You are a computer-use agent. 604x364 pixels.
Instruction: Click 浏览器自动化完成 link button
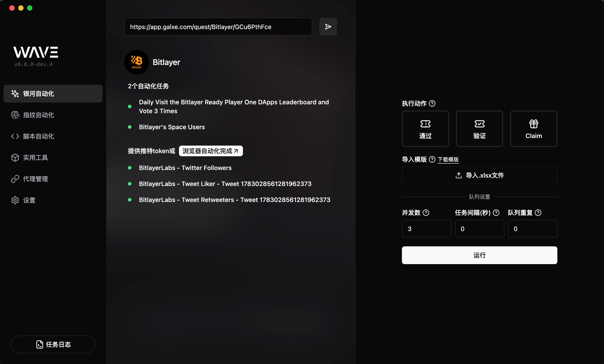point(211,151)
